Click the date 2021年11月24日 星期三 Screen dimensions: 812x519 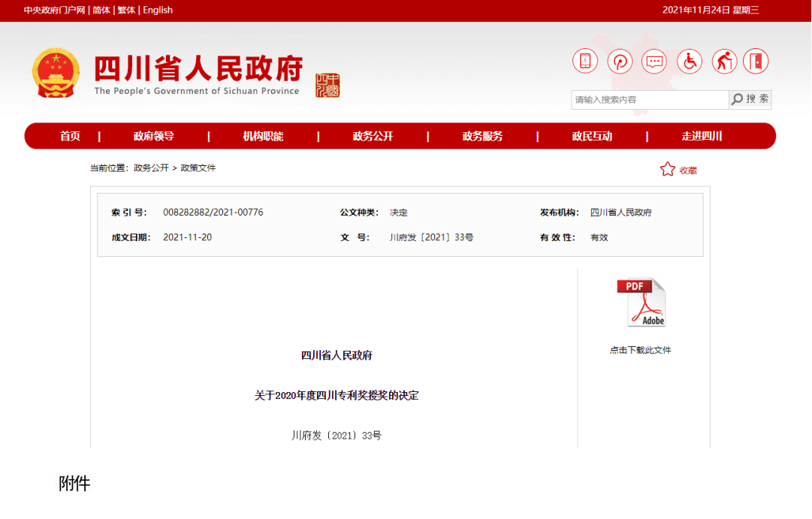[x=711, y=10]
